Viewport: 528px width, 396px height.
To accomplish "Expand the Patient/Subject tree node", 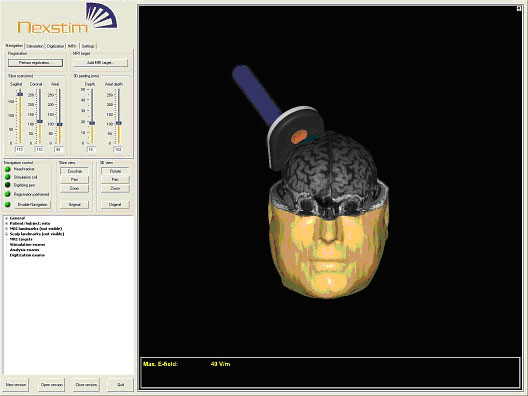I will [6, 223].
